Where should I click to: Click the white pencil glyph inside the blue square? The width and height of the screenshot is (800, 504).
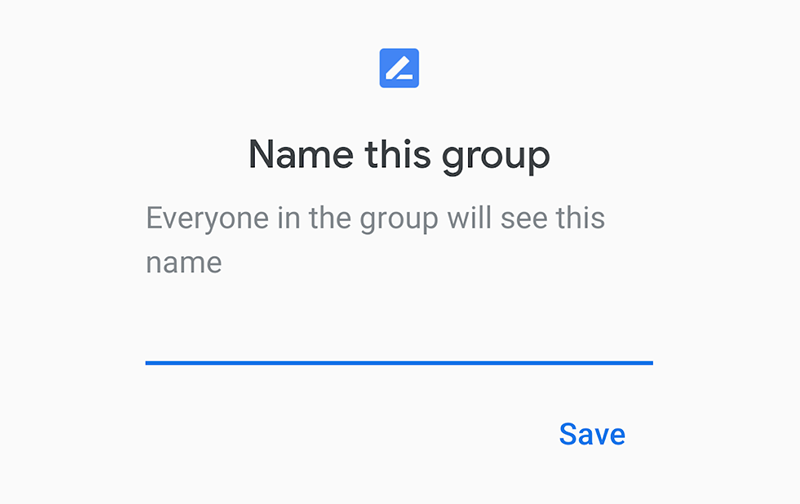399,68
